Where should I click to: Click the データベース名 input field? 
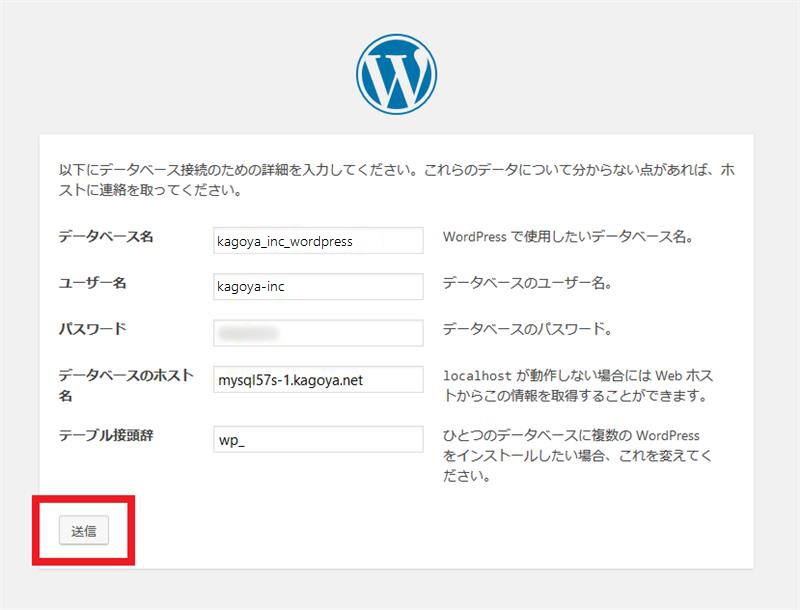point(318,240)
